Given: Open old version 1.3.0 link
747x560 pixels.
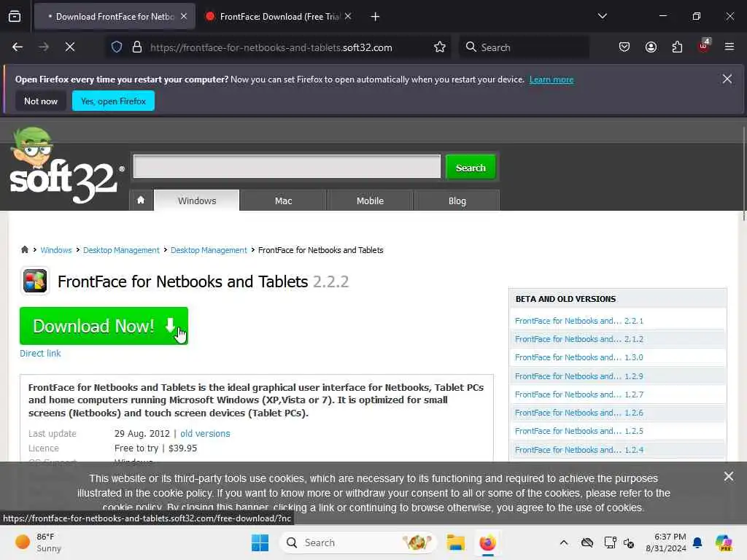Looking at the screenshot, I should (578, 357).
